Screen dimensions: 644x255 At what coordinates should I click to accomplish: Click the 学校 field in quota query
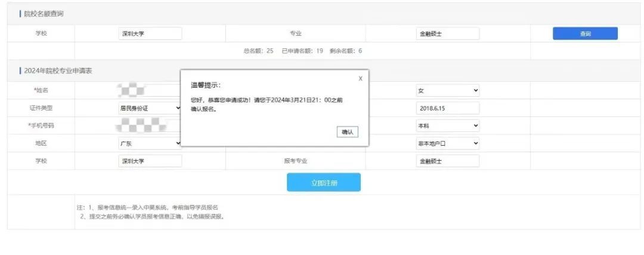pyautogui.click(x=150, y=33)
